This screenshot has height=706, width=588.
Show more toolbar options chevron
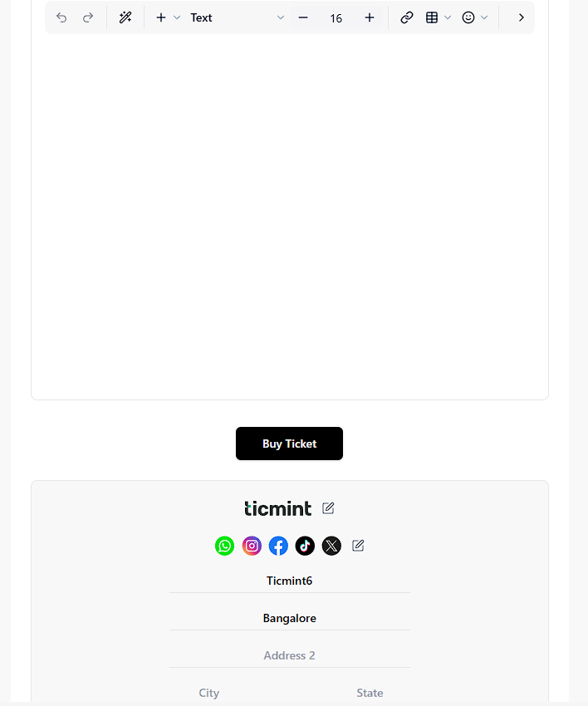(522, 17)
